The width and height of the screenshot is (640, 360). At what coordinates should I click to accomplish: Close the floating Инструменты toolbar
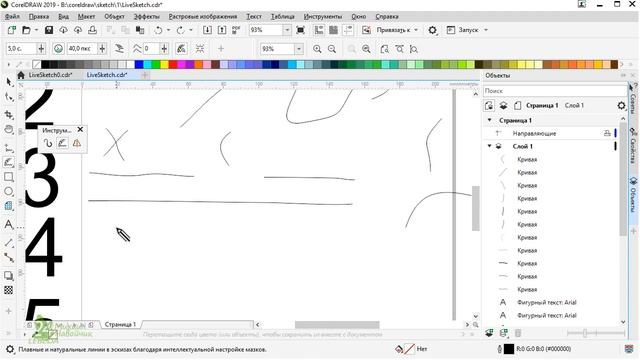coord(80,129)
